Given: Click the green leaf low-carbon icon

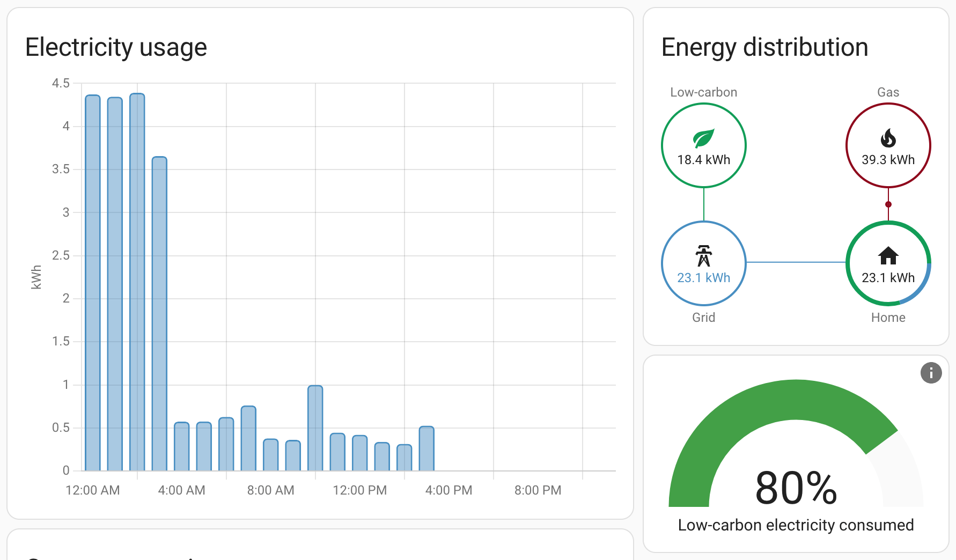Looking at the screenshot, I should pyautogui.click(x=703, y=138).
